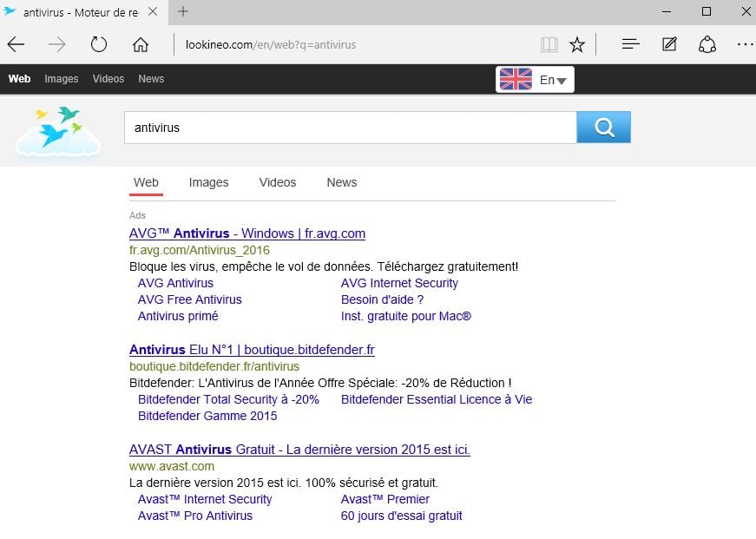Click the AVG description starting Bloque les virus
This screenshot has width=756, height=539.
click(324, 266)
